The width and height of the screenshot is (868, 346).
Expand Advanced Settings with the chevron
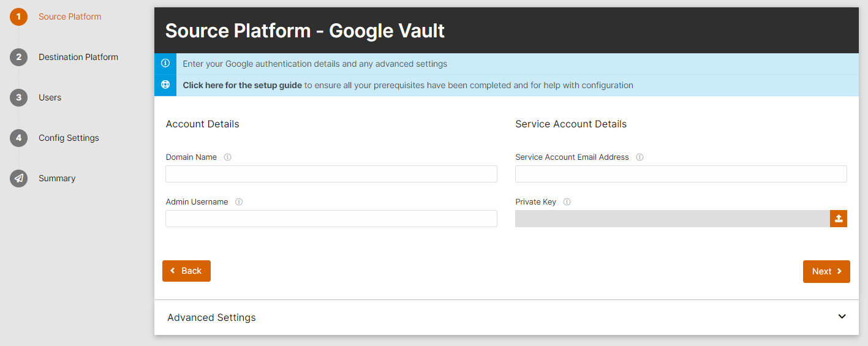tap(842, 317)
